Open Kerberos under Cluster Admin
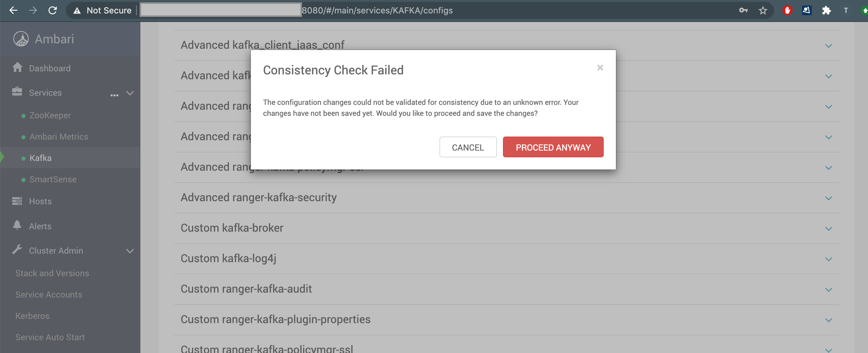 [32, 316]
